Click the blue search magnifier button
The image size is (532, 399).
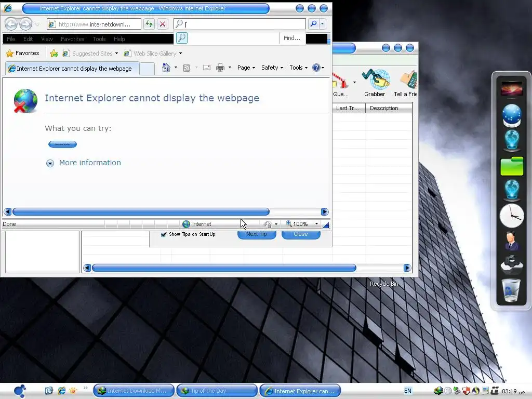(x=313, y=24)
